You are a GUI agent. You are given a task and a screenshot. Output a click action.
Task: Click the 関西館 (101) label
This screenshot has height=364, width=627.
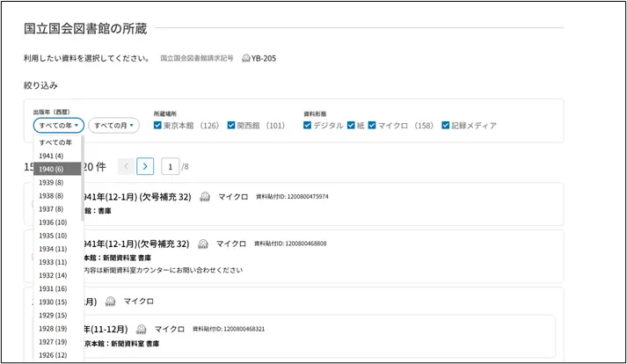[x=260, y=126]
